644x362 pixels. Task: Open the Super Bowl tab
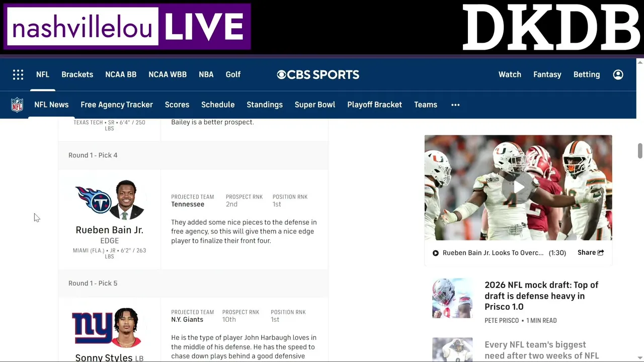coord(315,105)
